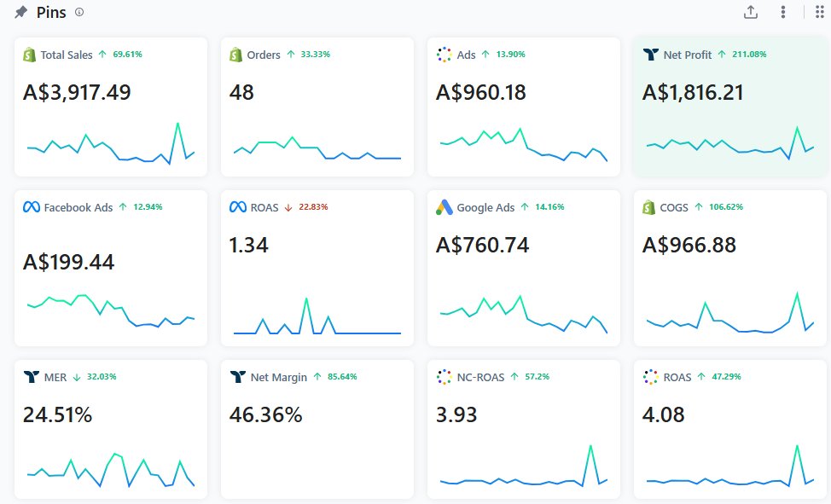831x504 pixels.
Task: Click the Facebook Ads label
Action: coord(78,207)
